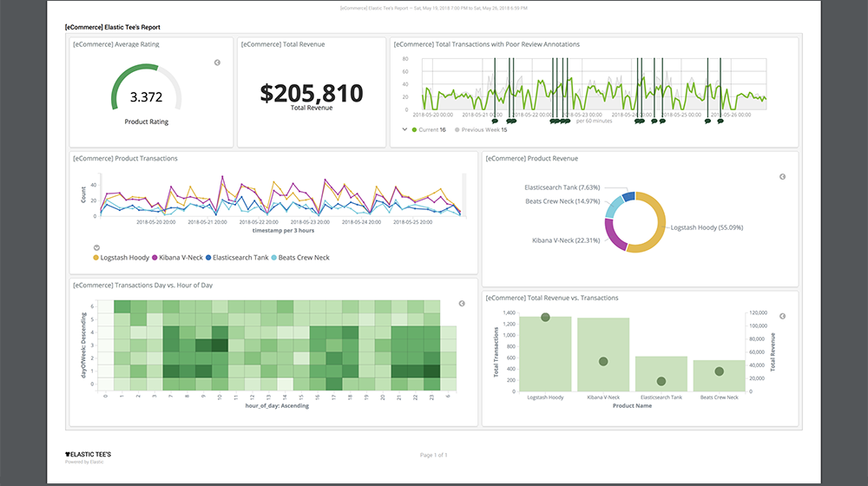Toggle Kibana V-Neck series in Product Transactions legend
This screenshot has width=868, height=486.
point(178,258)
